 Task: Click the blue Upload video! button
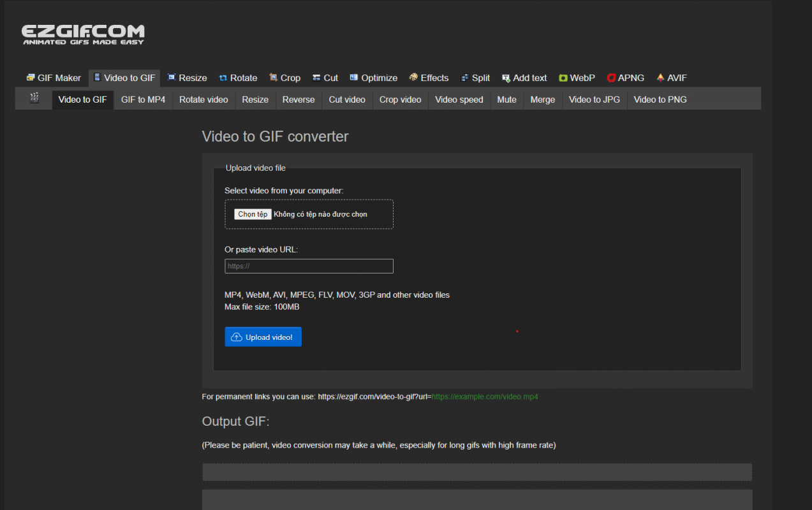click(263, 337)
